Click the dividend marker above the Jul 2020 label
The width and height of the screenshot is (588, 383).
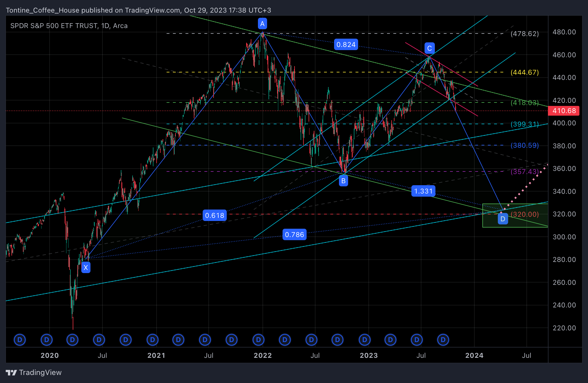tap(99, 340)
